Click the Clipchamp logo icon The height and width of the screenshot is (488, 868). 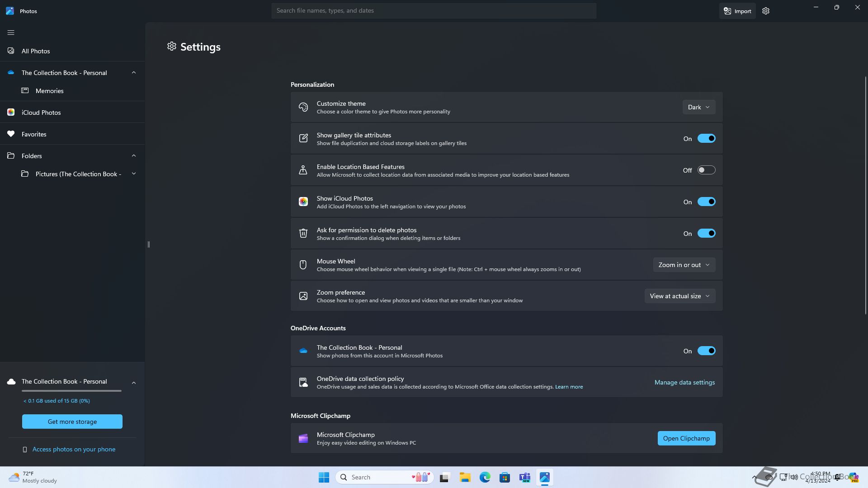click(303, 438)
